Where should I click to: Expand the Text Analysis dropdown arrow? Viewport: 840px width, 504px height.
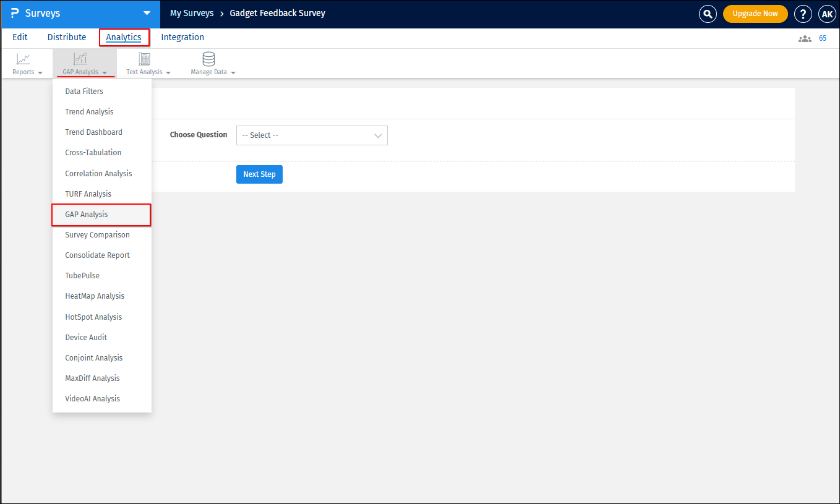tap(168, 73)
